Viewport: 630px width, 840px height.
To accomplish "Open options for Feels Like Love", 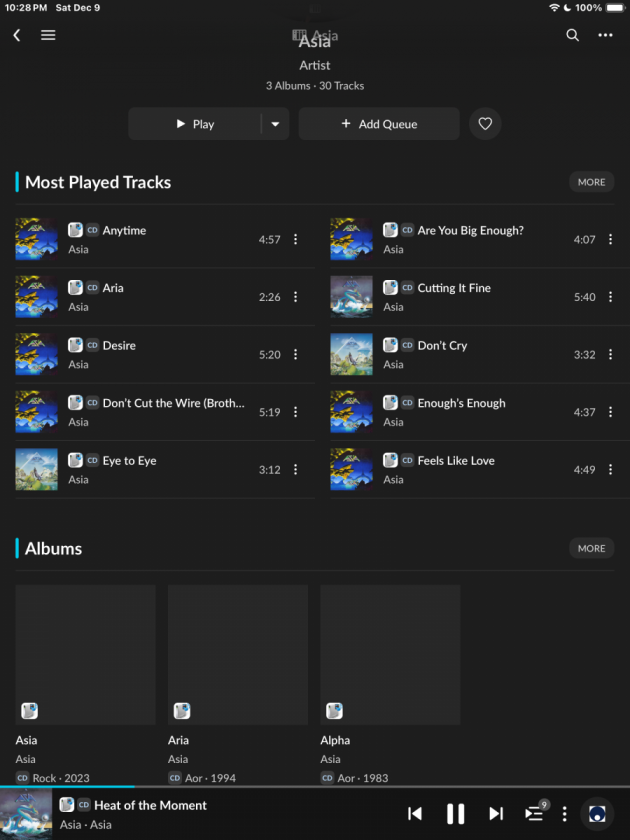I will click(610, 470).
